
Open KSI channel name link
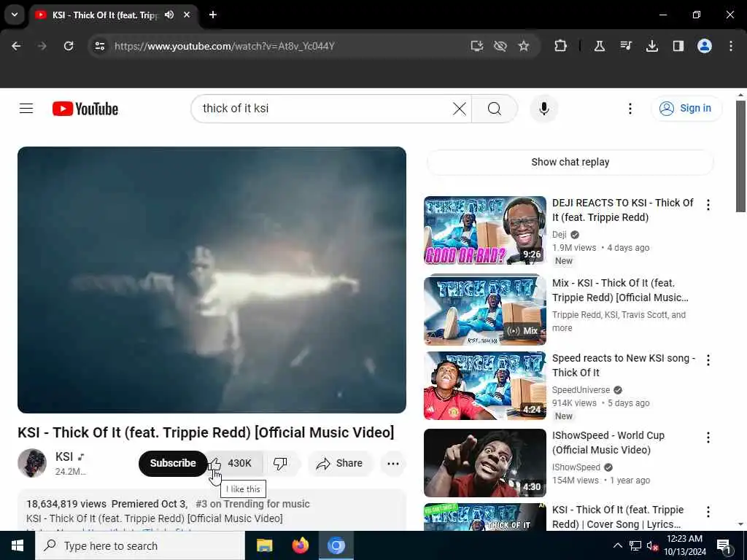(x=64, y=456)
